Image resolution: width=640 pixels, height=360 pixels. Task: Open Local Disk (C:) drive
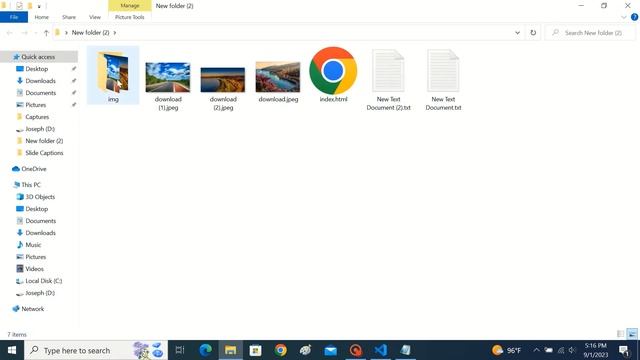point(43,281)
